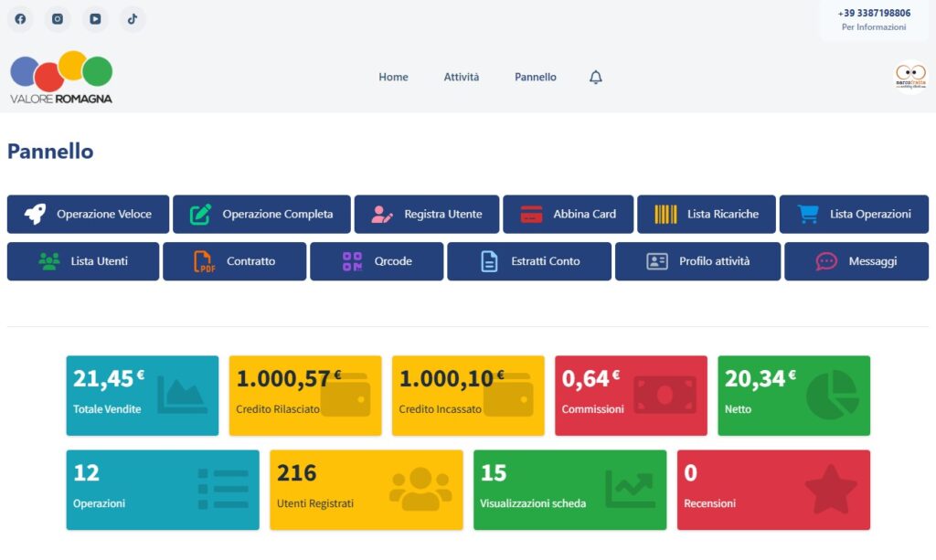Open the Attività menu item
Viewport: 936px width, 560px height.
point(461,78)
